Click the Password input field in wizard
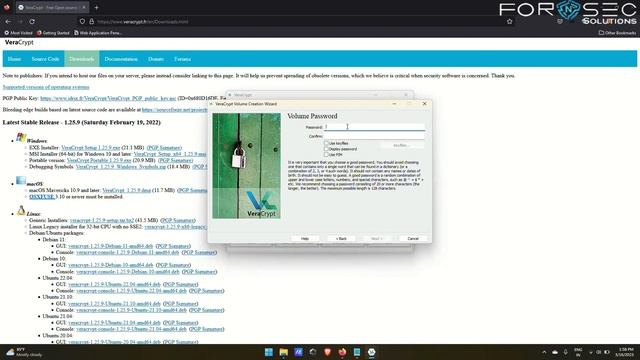This screenshot has width=640, height=360. [374, 127]
